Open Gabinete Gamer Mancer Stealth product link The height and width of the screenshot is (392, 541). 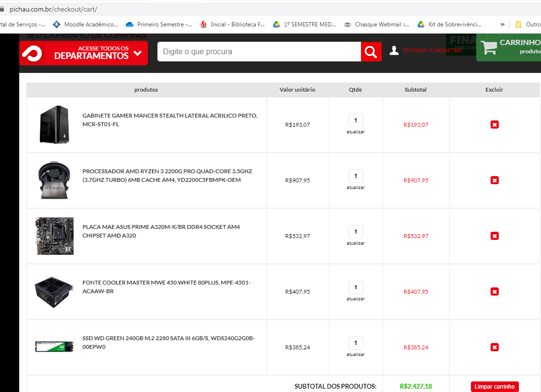[x=170, y=120]
